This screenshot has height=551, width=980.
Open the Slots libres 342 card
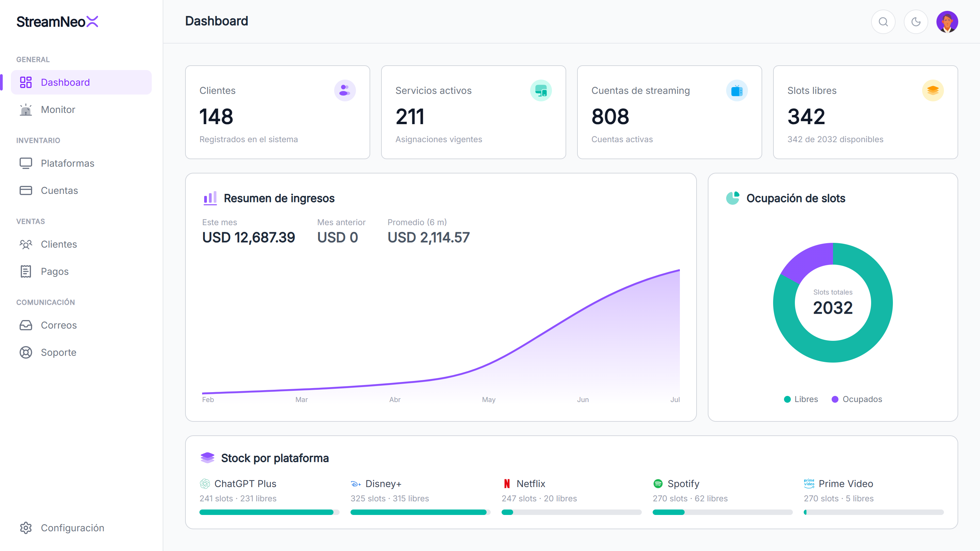pyautogui.click(x=865, y=112)
